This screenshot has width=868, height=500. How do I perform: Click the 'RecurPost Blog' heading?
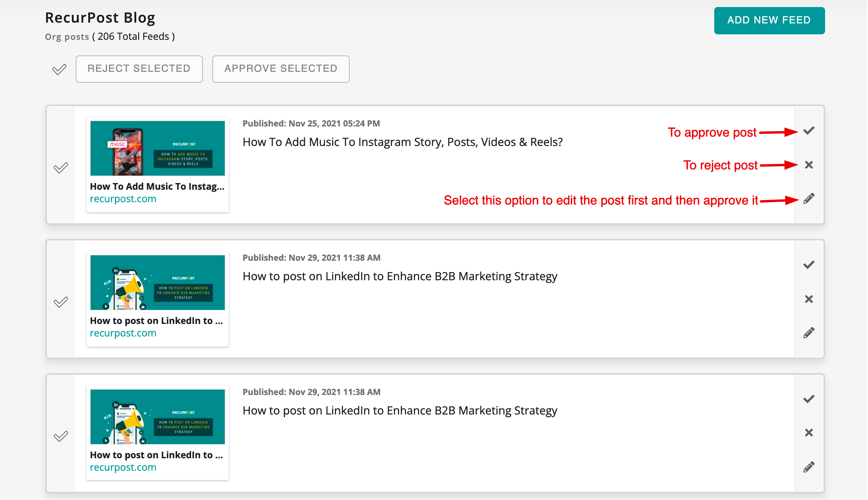(100, 18)
